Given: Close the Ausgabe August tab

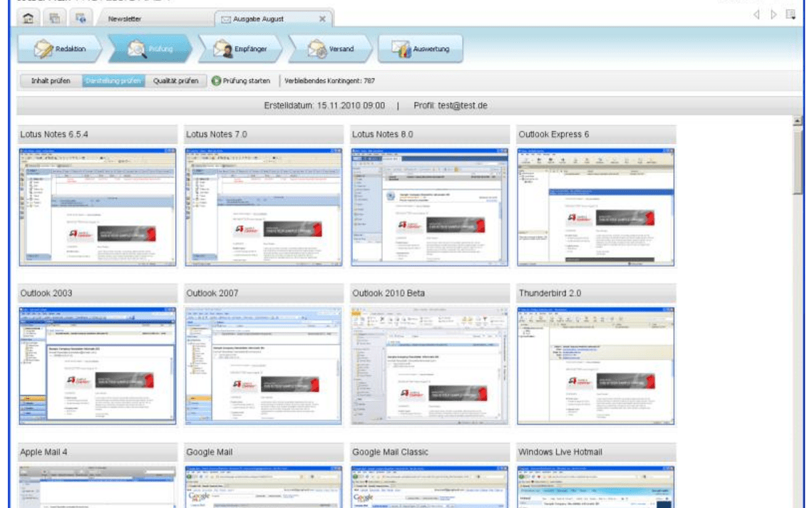Looking at the screenshot, I should click(322, 19).
